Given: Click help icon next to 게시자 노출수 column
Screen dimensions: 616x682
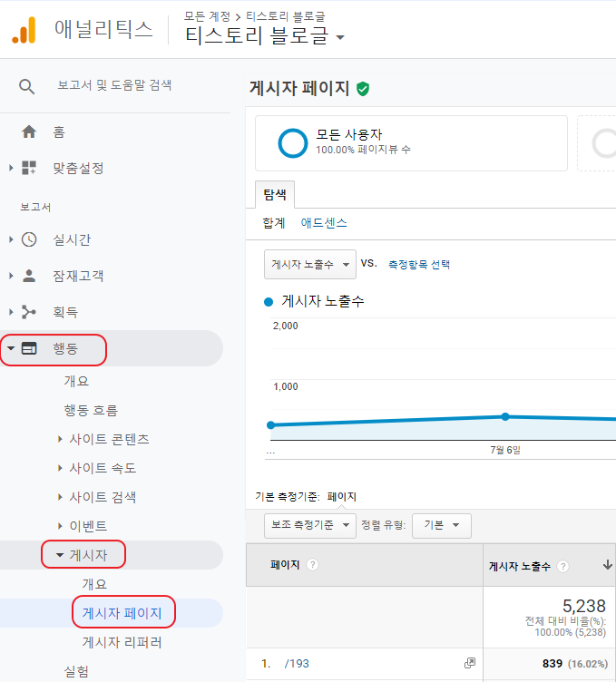Looking at the screenshot, I should (x=562, y=566).
